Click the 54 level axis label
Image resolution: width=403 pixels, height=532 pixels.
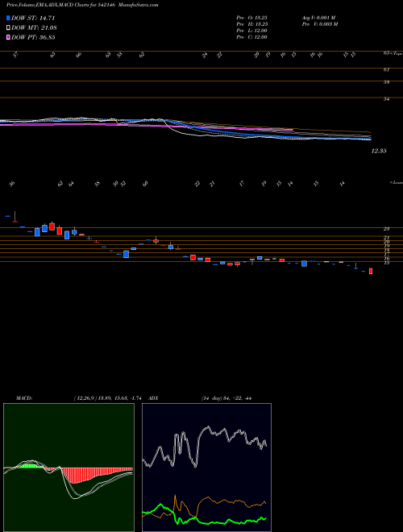(386, 99)
